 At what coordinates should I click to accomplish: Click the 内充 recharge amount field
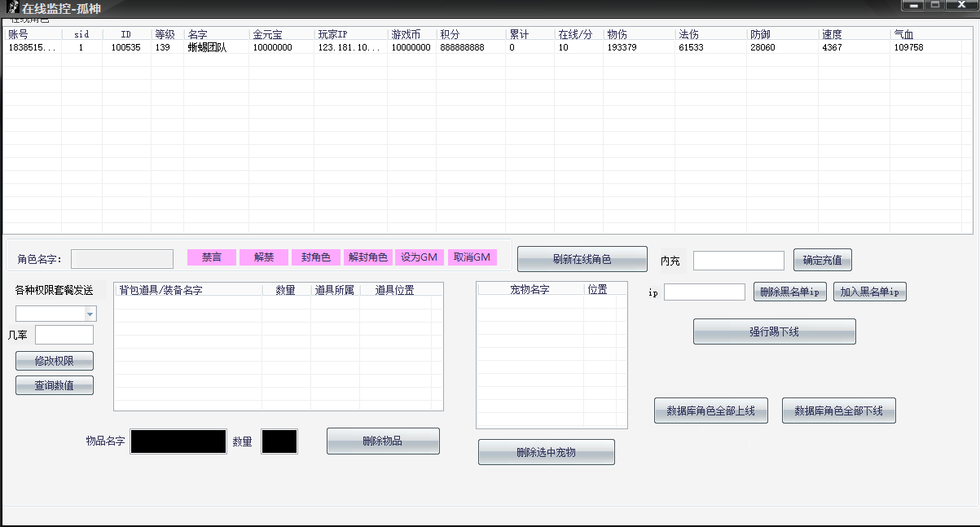tap(738, 261)
